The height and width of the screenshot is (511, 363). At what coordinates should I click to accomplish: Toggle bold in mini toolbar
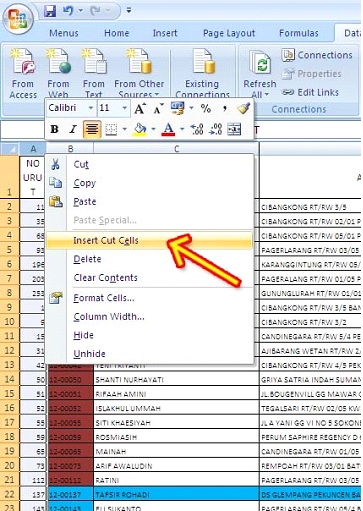pyautogui.click(x=54, y=129)
